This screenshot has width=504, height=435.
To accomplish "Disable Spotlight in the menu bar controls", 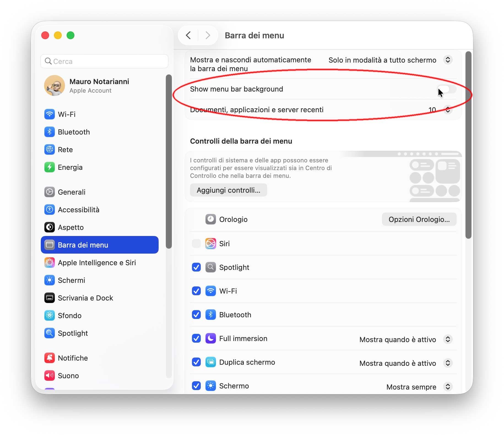I will coord(196,267).
